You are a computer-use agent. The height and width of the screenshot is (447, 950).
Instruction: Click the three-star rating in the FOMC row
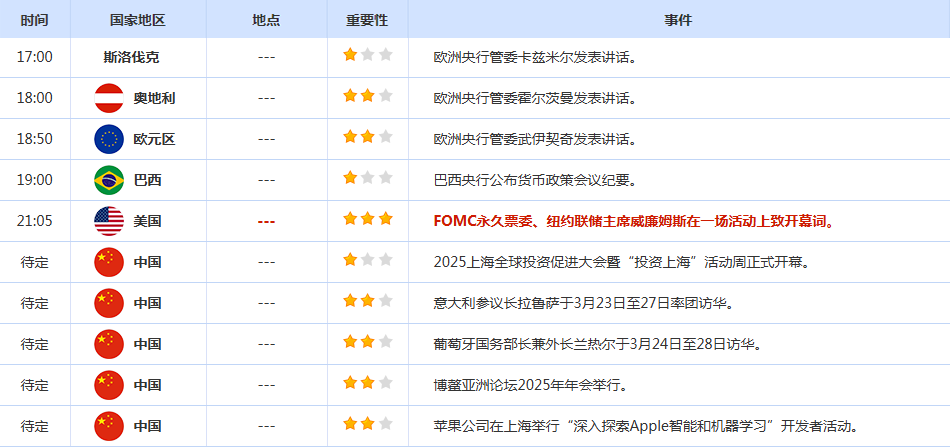pyautogui.click(x=367, y=220)
